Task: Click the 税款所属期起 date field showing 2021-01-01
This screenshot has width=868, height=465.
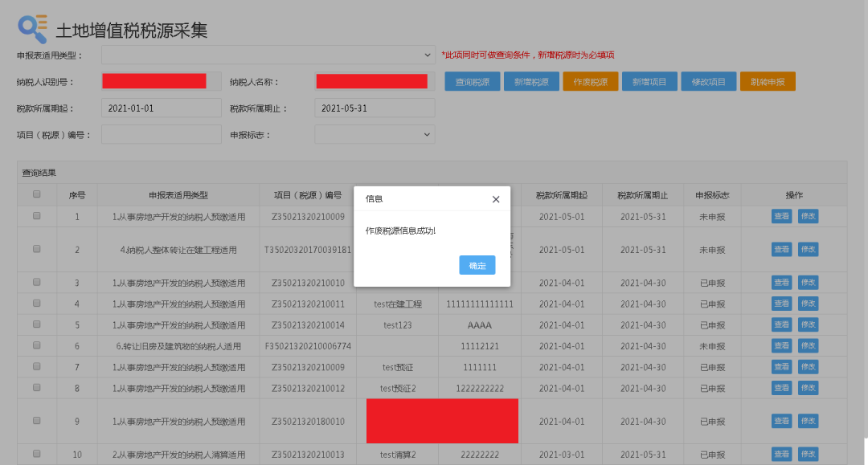Action: (x=161, y=108)
